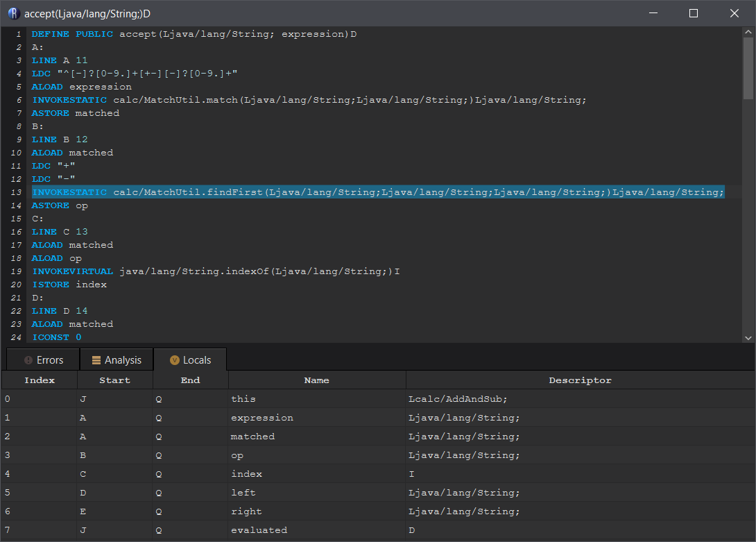The width and height of the screenshot is (756, 542).
Task: Click the LDC regex pattern line
Action: [135, 74]
